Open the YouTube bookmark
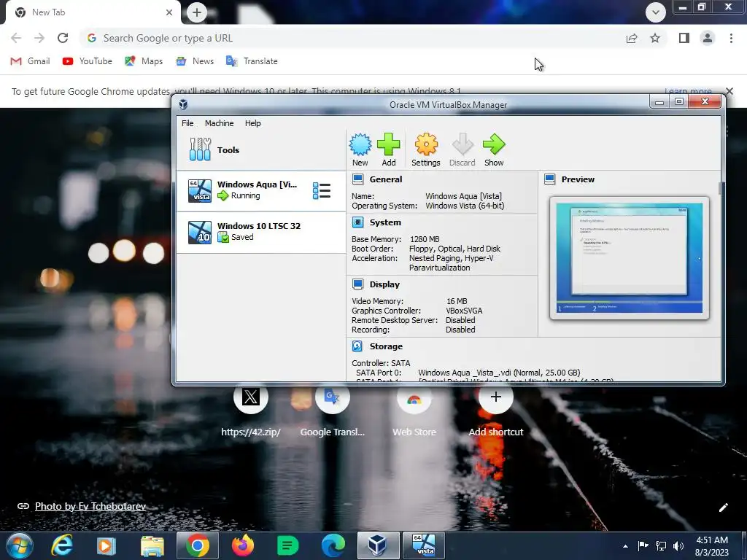Screen dimensions: 747x560 [x=88, y=61]
